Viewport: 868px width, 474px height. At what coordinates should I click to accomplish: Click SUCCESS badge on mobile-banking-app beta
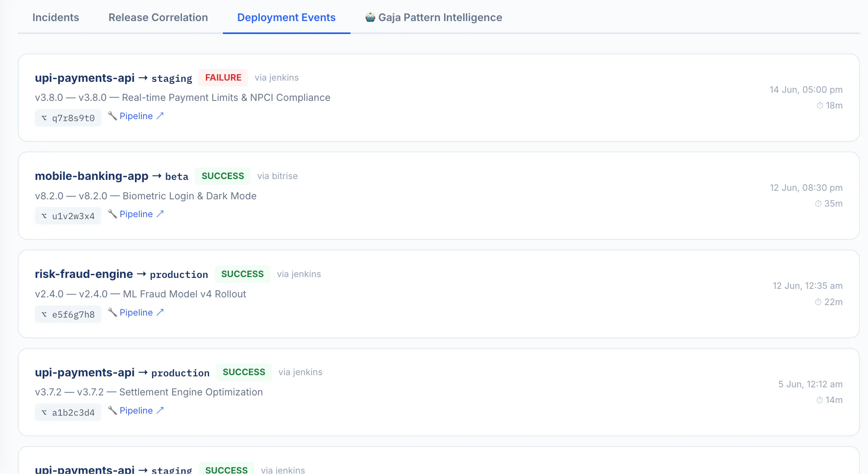[x=223, y=176]
